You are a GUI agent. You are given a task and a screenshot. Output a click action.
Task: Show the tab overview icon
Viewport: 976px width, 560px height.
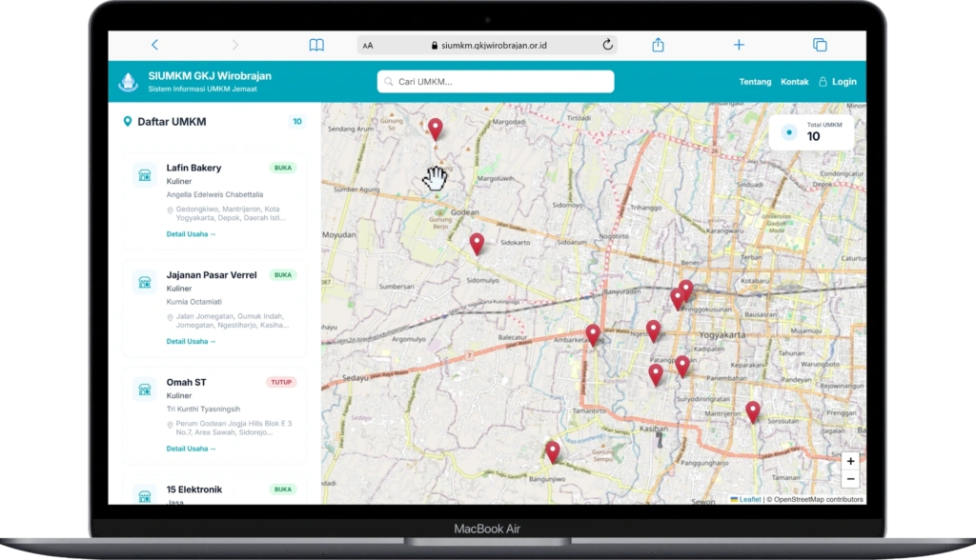[820, 45]
